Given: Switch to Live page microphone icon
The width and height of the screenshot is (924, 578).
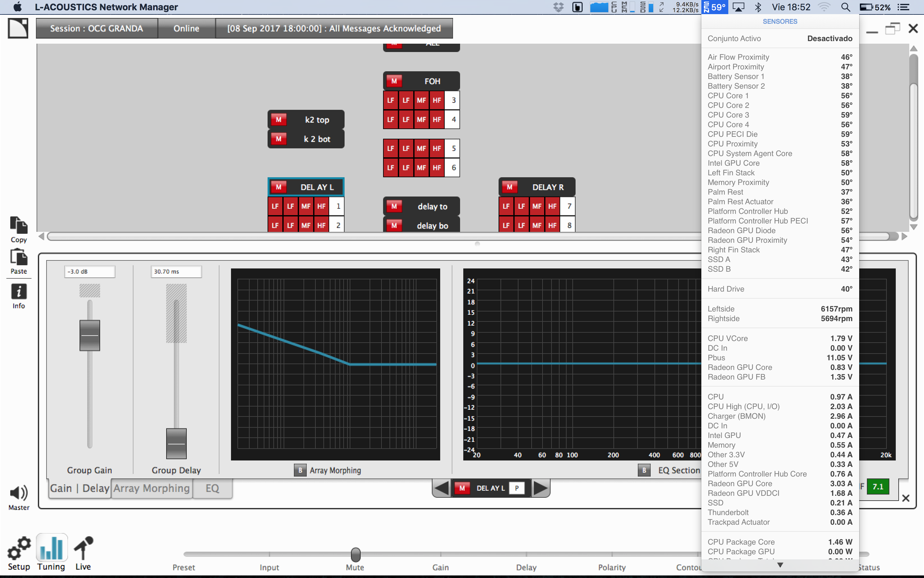Looking at the screenshot, I should (83, 548).
